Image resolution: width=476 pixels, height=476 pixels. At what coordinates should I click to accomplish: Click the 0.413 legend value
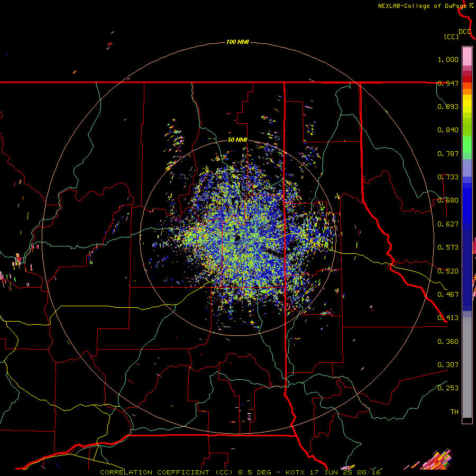[x=448, y=318]
